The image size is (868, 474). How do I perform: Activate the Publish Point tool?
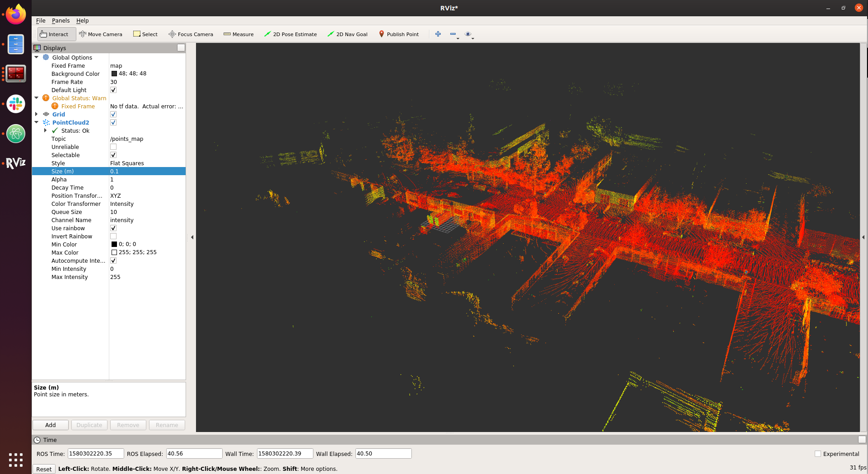tap(399, 34)
